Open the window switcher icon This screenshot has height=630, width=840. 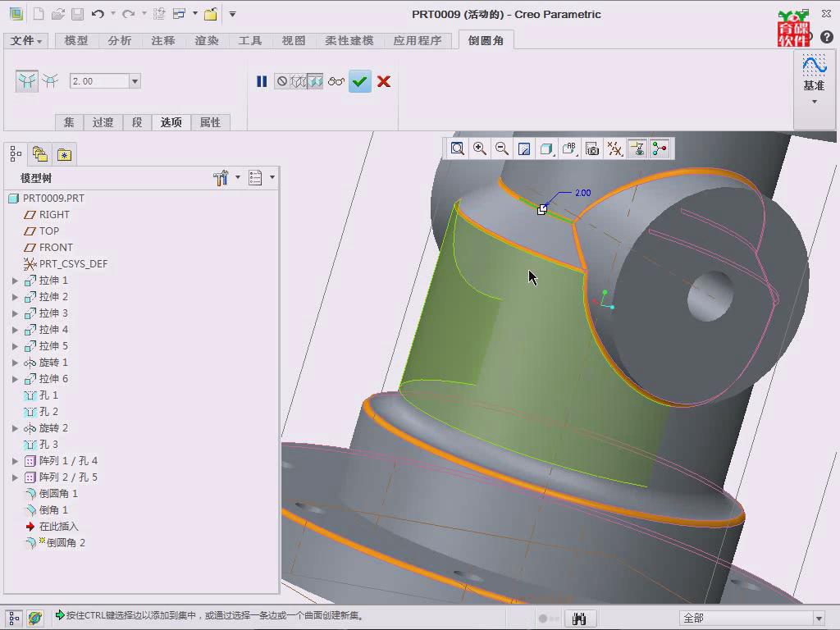click(x=179, y=14)
